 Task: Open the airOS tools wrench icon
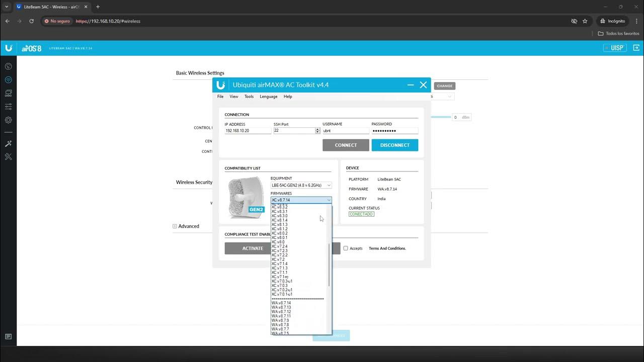point(8,157)
